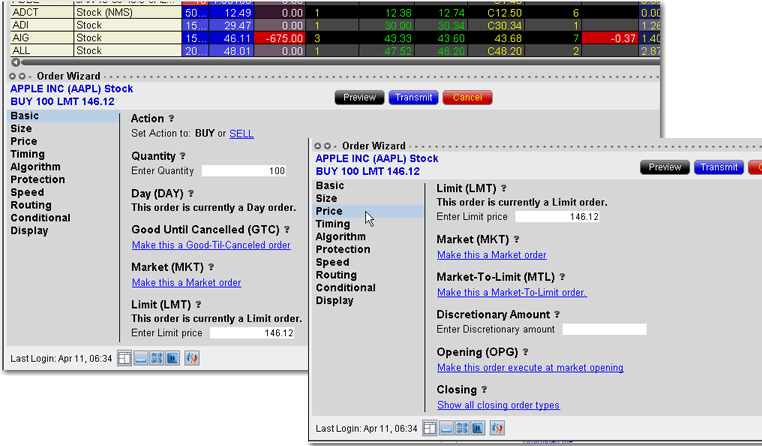
Task: Click dark blue square icon in front window status bar
Action: [x=478, y=428]
